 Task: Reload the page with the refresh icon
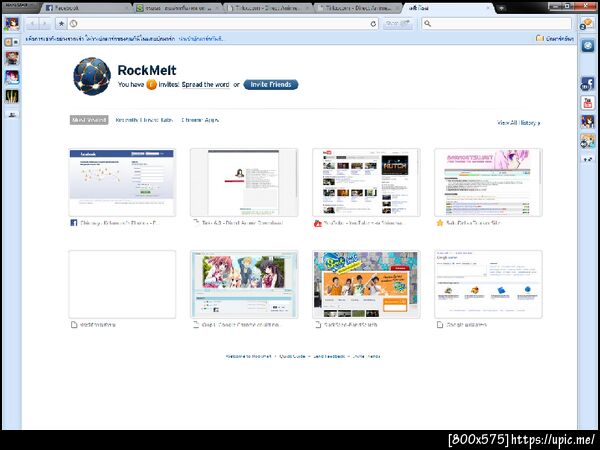coord(373,24)
